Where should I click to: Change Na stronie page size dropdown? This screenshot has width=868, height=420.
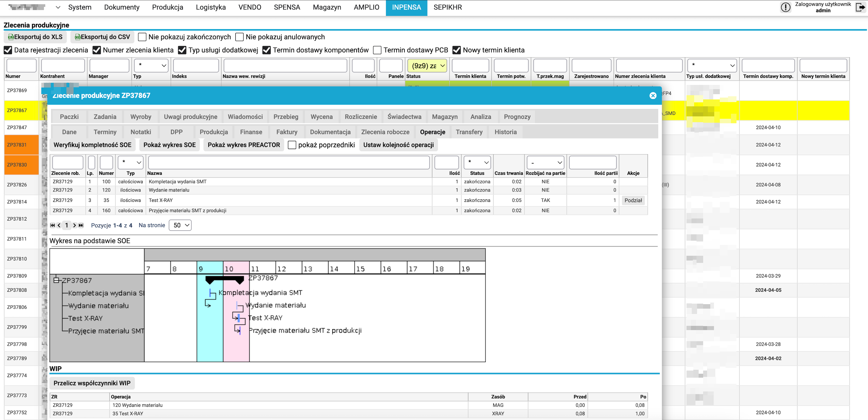180,225
